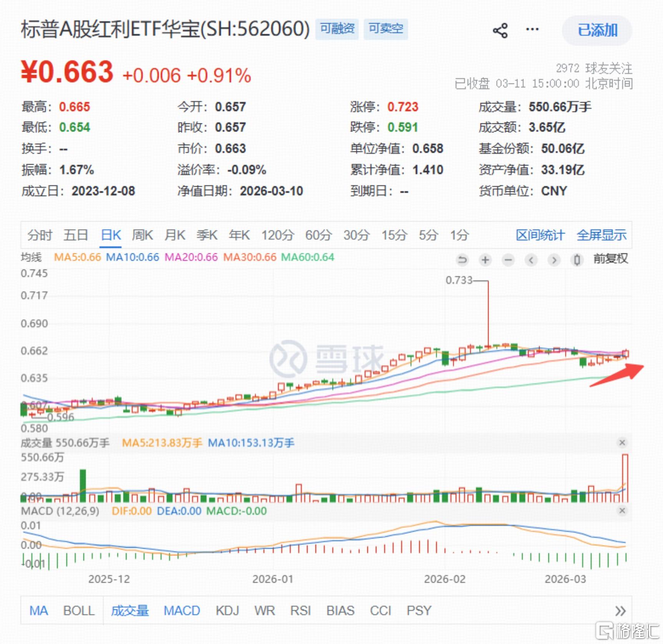Screen dimensions: 663x644
Task: Click the MA5:0.66 legend label
Action: pos(77,257)
